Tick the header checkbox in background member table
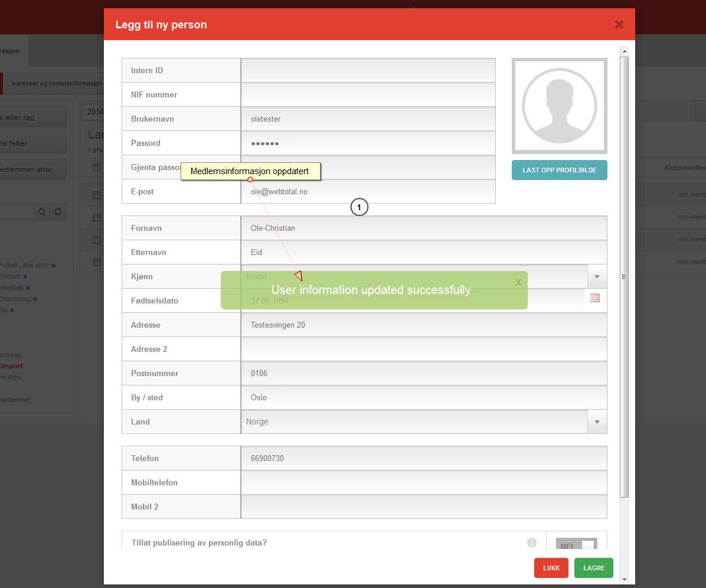 (x=96, y=168)
